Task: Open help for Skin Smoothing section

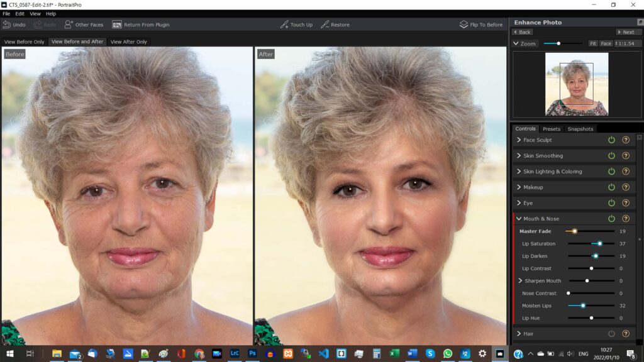Action: (x=626, y=156)
